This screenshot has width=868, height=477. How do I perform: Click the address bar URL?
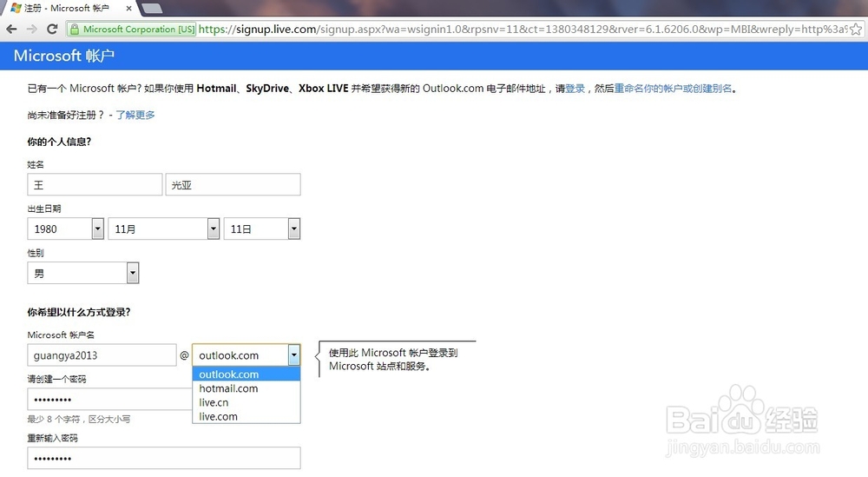click(523, 30)
